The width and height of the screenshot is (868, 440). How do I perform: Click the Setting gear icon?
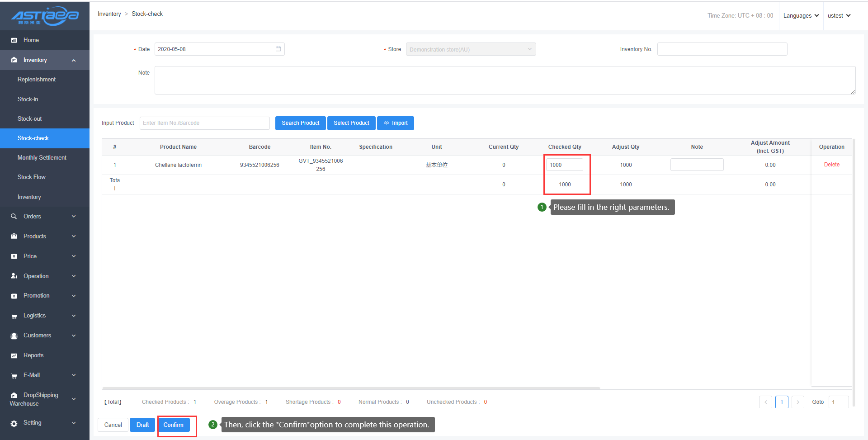[x=14, y=423]
